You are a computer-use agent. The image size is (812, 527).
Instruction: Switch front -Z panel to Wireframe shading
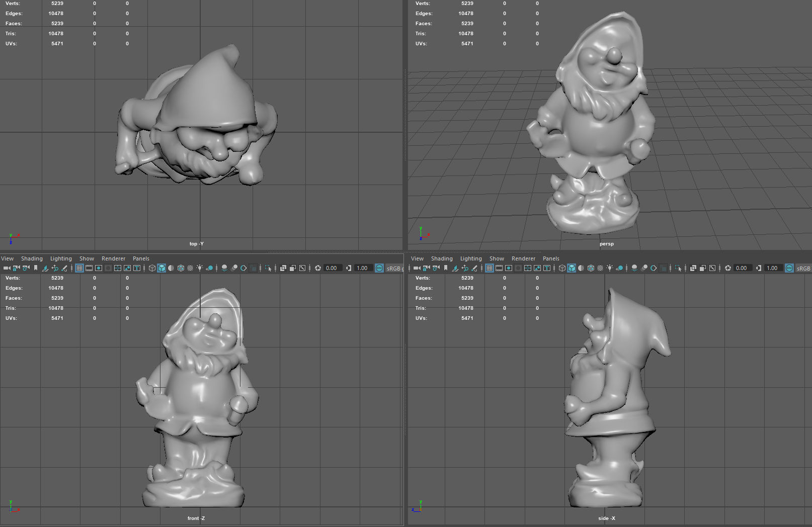coord(152,268)
